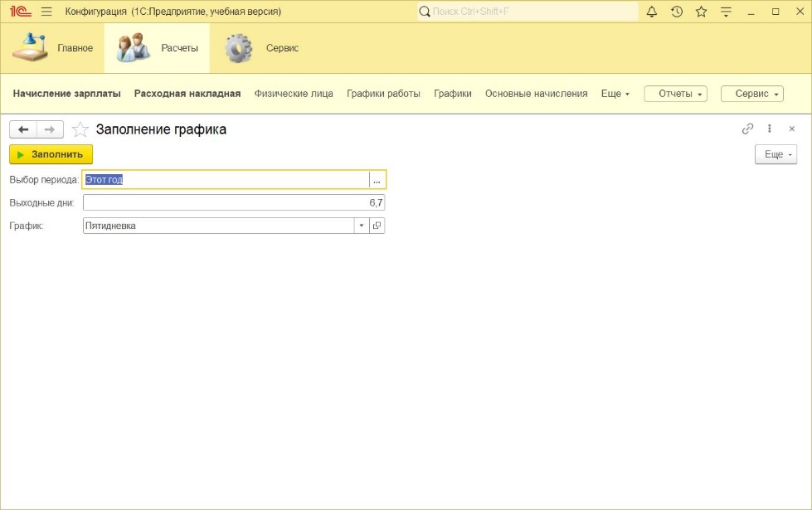Viewport: 812px width, 510px height.
Task: Open Физические лица list
Action: 294,94
